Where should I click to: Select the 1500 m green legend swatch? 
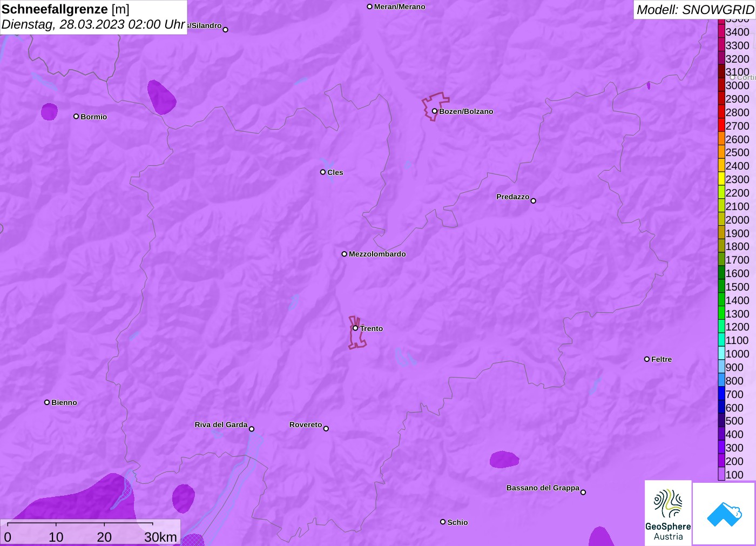click(x=721, y=286)
